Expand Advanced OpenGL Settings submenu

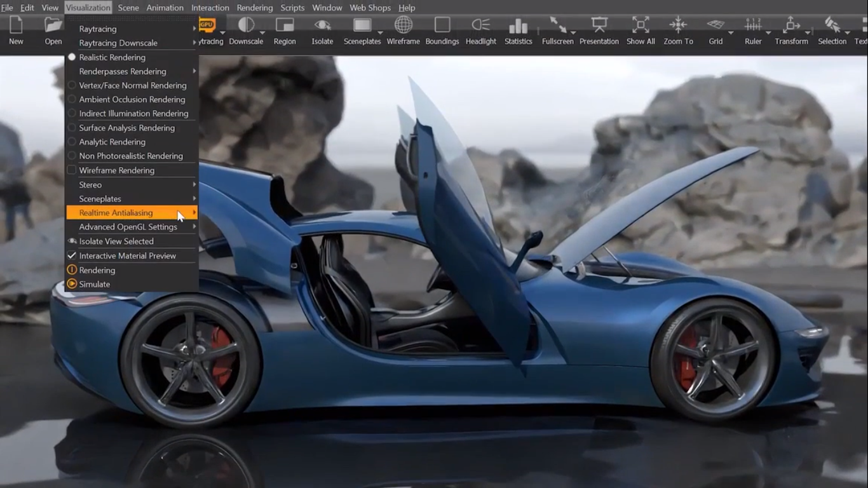[x=132, y=227]
